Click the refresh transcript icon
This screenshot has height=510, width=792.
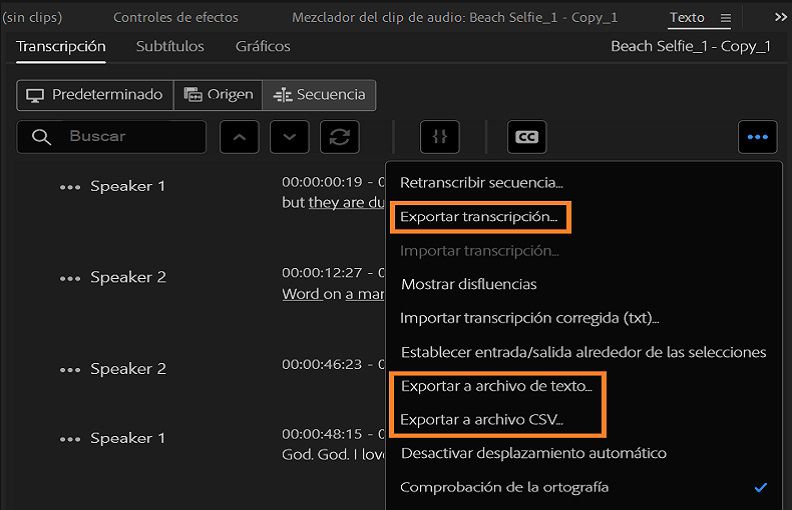339,137
